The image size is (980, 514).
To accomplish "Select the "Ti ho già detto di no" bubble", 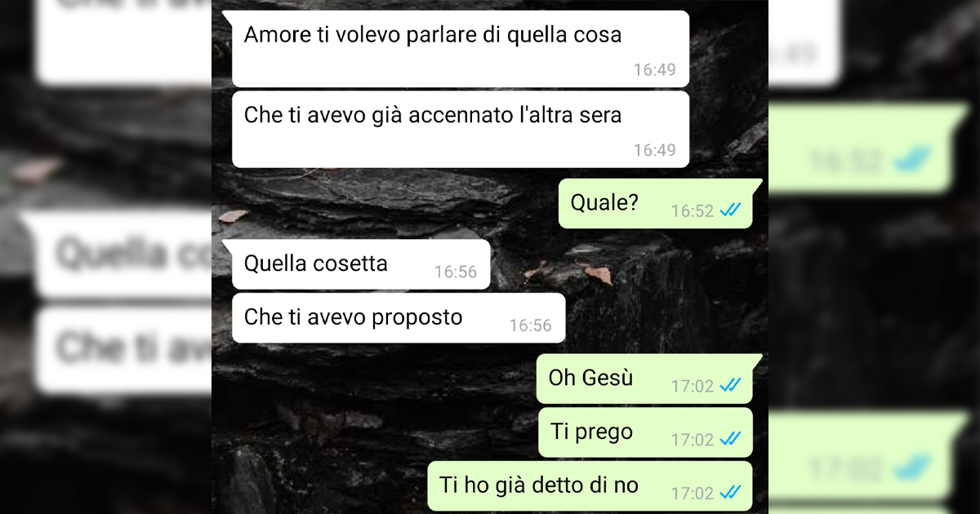I will pyautogui.click(x=590, y=486).
